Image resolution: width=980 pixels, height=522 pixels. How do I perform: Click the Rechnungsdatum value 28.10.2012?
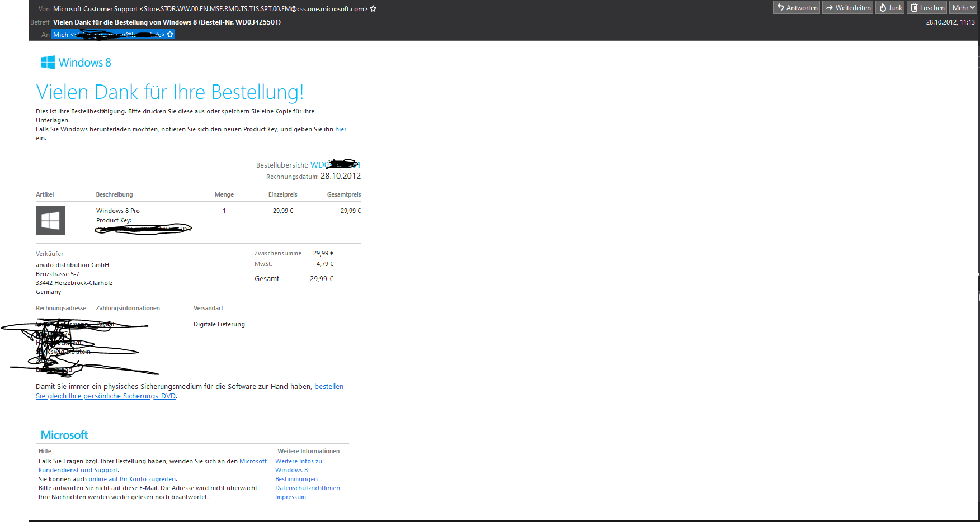pos(341,176)
